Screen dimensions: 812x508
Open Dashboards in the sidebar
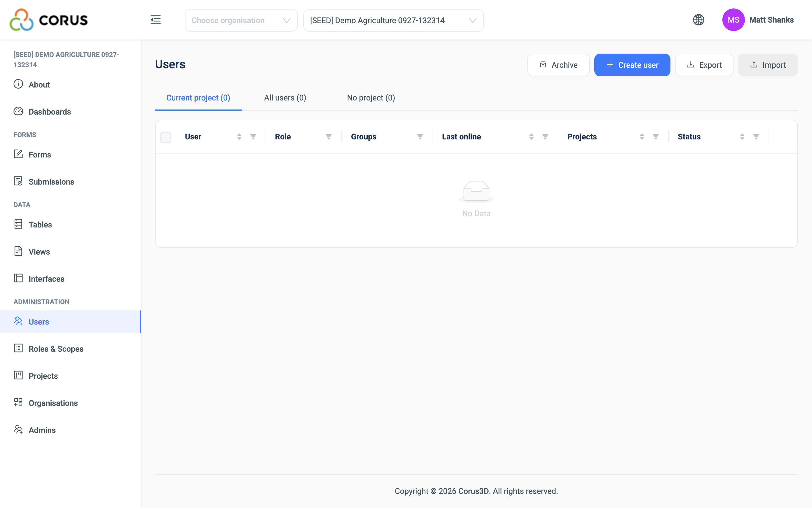click(70, 111)
